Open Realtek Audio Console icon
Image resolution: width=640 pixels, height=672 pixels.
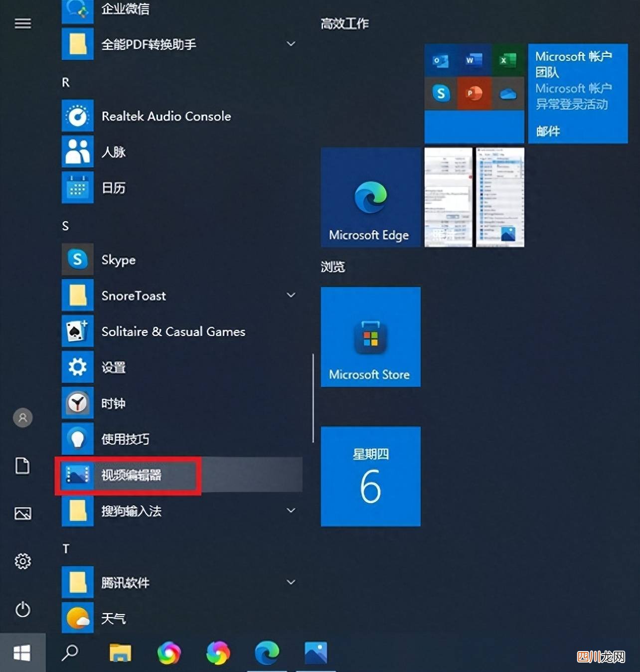click(77, 116)
